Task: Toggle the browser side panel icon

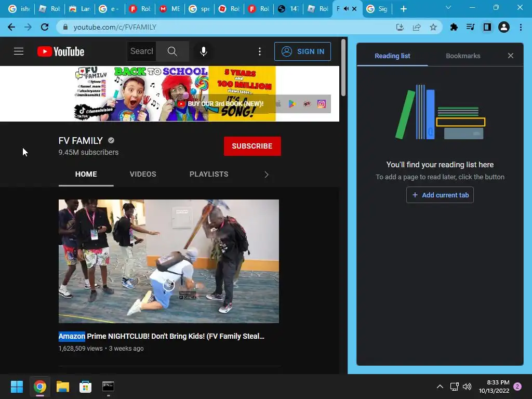Action: pos(487,27)
